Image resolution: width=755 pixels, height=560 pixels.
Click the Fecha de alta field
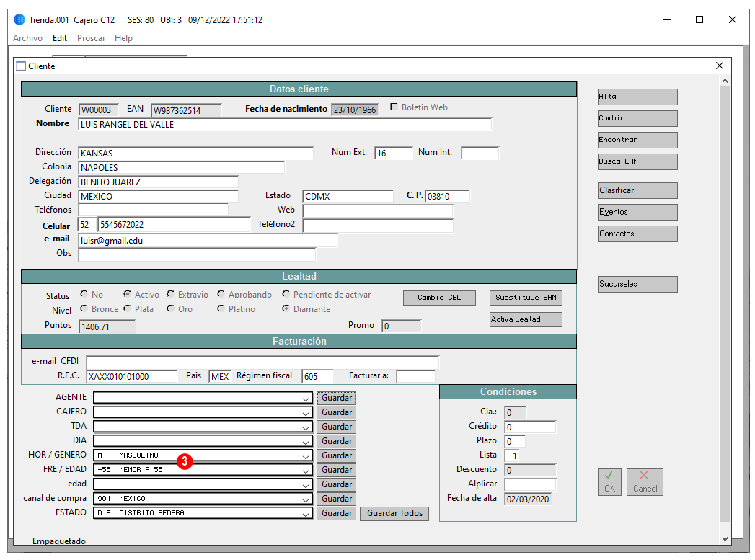528,499
